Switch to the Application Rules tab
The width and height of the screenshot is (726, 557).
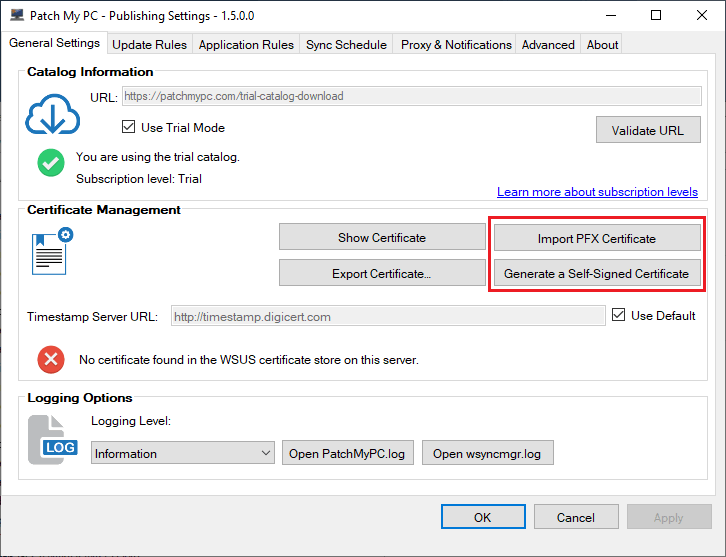tap(246, 44)
